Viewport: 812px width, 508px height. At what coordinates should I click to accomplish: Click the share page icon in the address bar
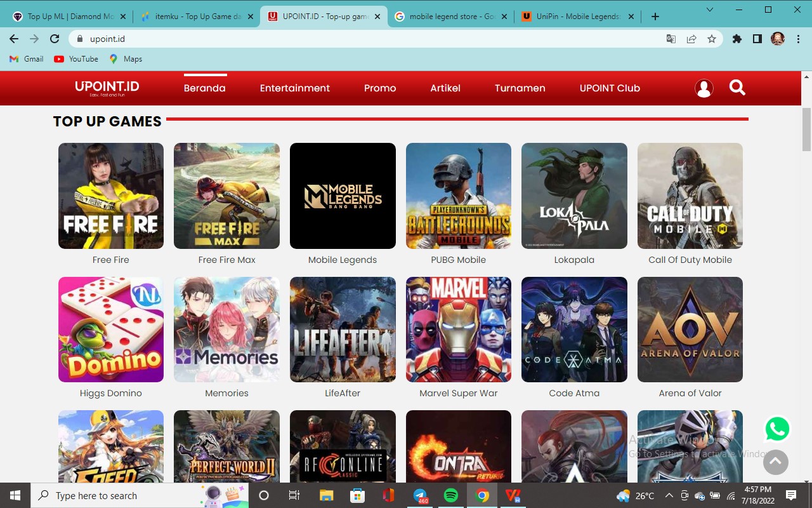[691, 39]
